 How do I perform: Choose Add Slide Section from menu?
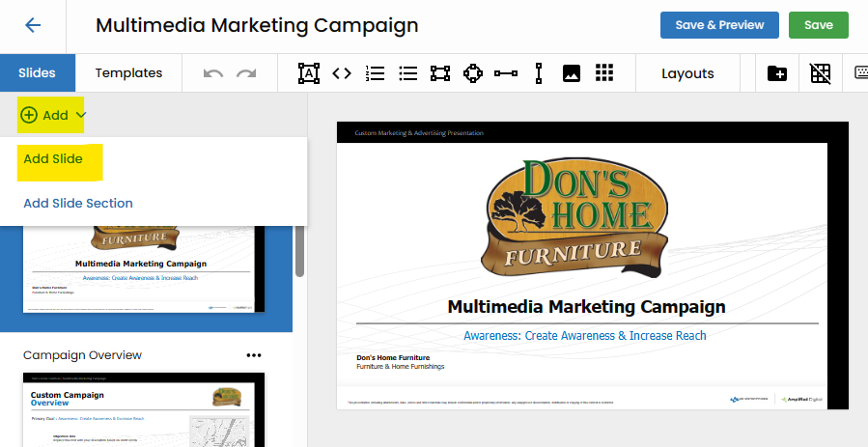point(78,204)
